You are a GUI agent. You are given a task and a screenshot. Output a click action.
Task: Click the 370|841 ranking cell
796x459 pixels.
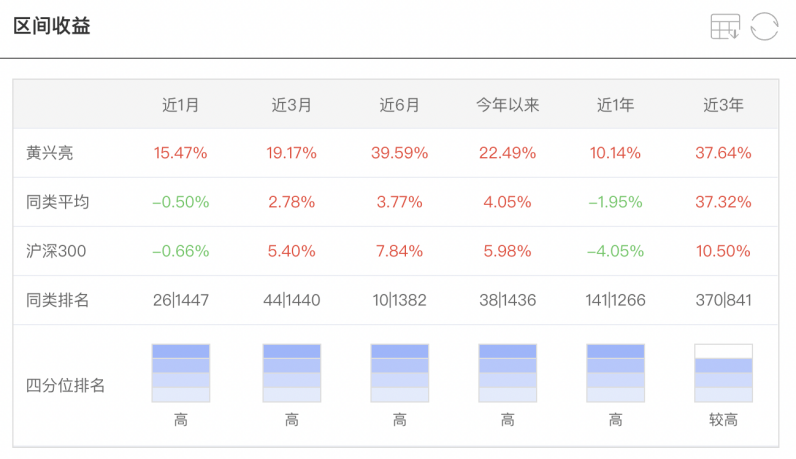(723, 300)
